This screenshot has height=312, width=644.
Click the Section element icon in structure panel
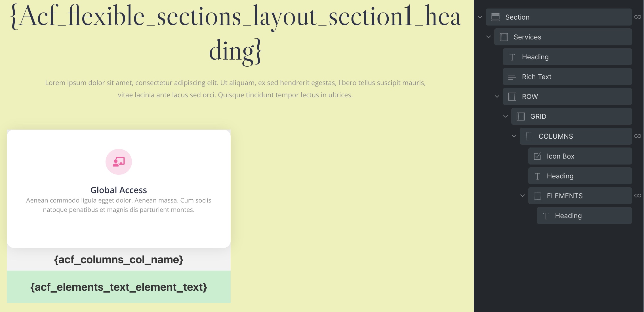pyautogui.click(x=495, y=17)
